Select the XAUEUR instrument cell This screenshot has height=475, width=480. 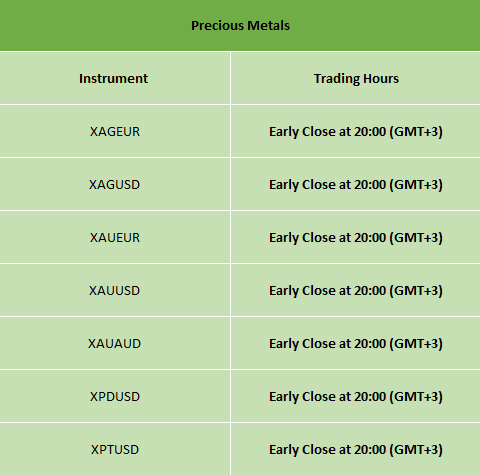pyautogui.click(x=115, y=237)
